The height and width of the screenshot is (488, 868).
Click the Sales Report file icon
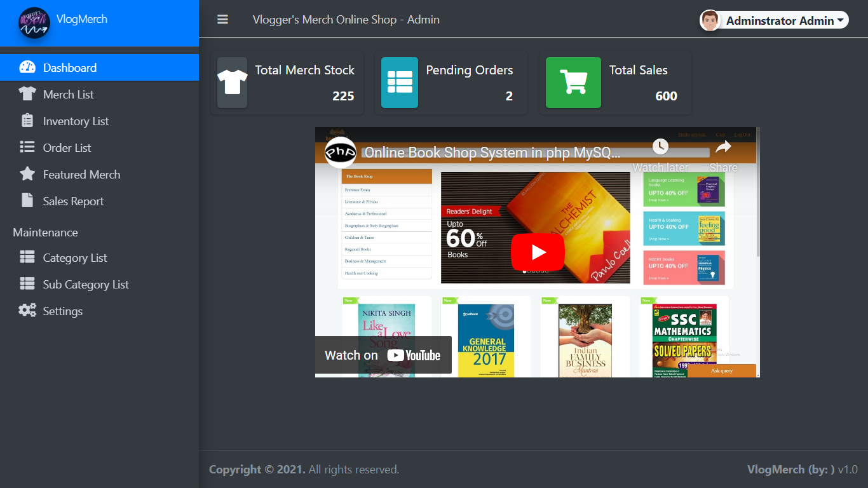(x=27, y=201)
